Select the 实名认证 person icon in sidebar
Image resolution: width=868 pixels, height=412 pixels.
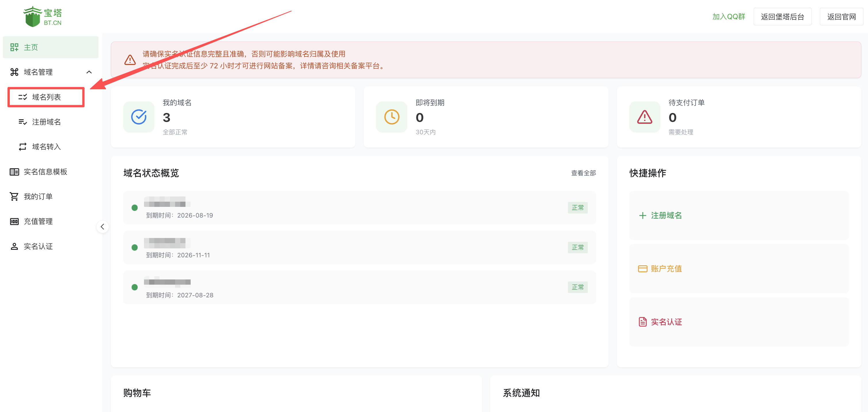point(14,246)
